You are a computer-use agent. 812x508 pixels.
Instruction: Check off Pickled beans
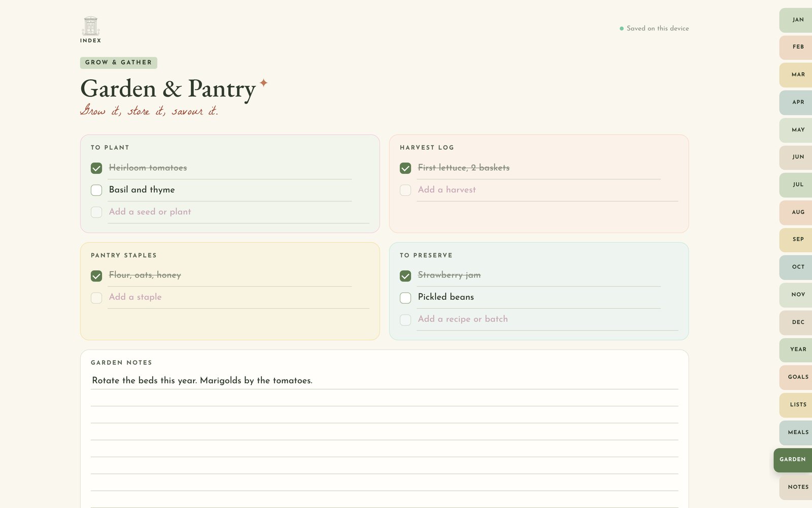click(405, 298)
